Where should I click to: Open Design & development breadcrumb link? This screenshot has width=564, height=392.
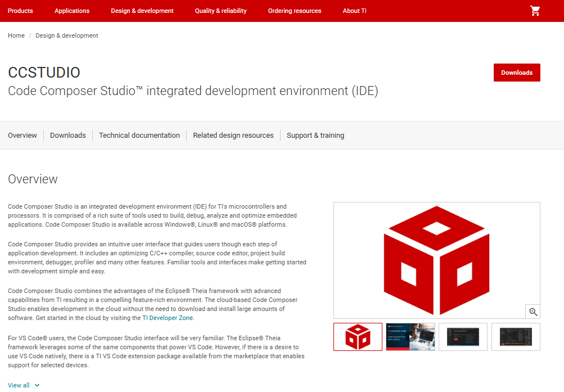[x=66, y=35]
